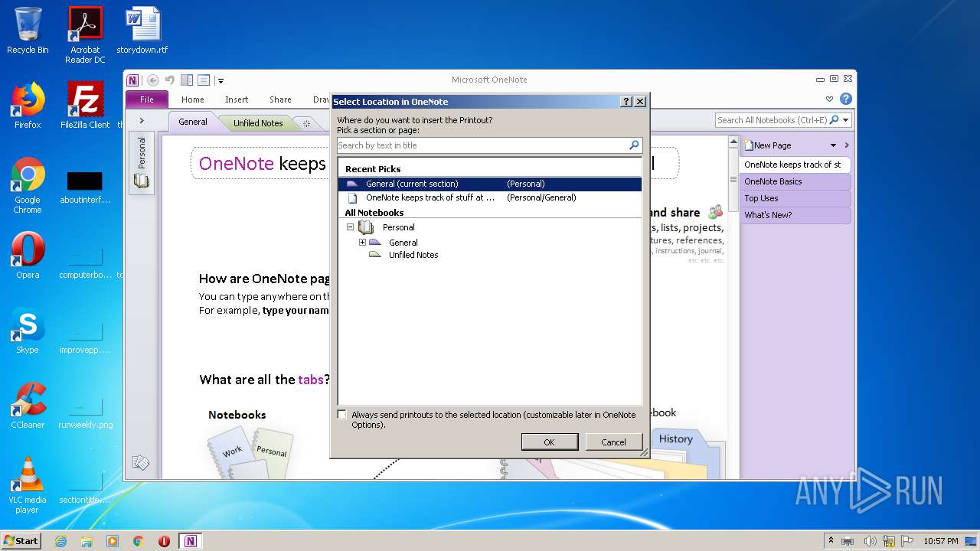Click the Undo icon in quick access toolbar
The width and height of the screenshot is (980, 551).
click(169, 80)
